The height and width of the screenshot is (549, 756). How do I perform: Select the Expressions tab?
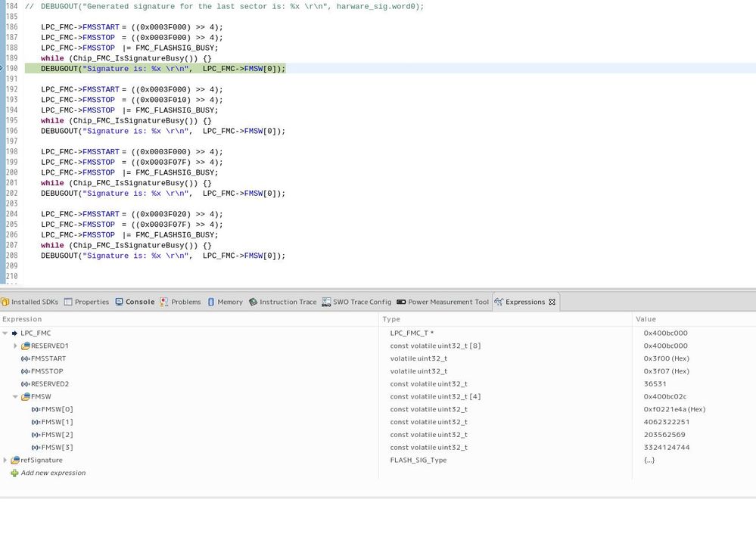pyautogui.click(x=525, y=302)
